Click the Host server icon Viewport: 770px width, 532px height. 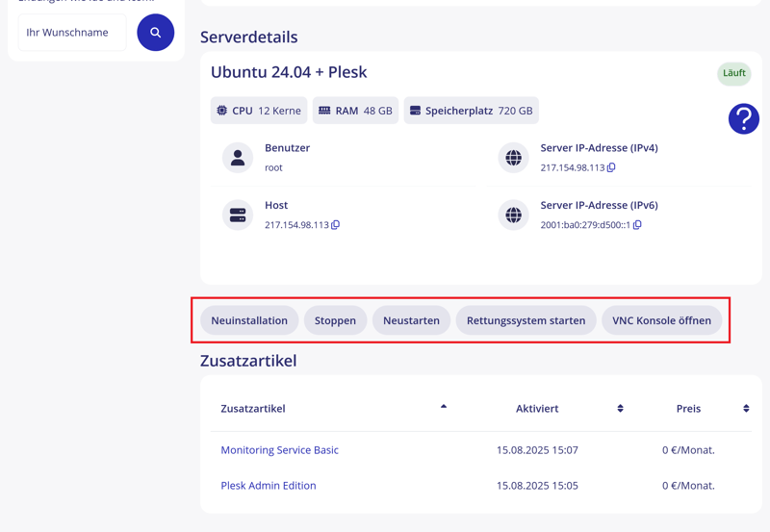(238, 215)
